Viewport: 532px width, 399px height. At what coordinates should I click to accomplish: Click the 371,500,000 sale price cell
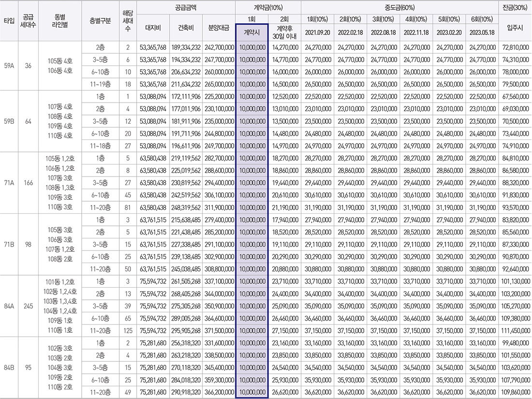point(219,331)
